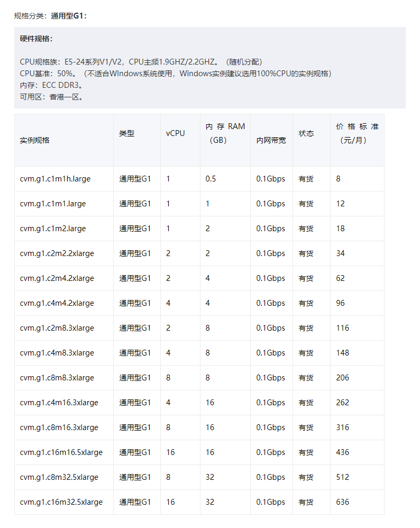Click price 206 in c8m8.3xlarge row
Image resolution: width=420 pixels, height=528 pixels.
click(343, 378)
